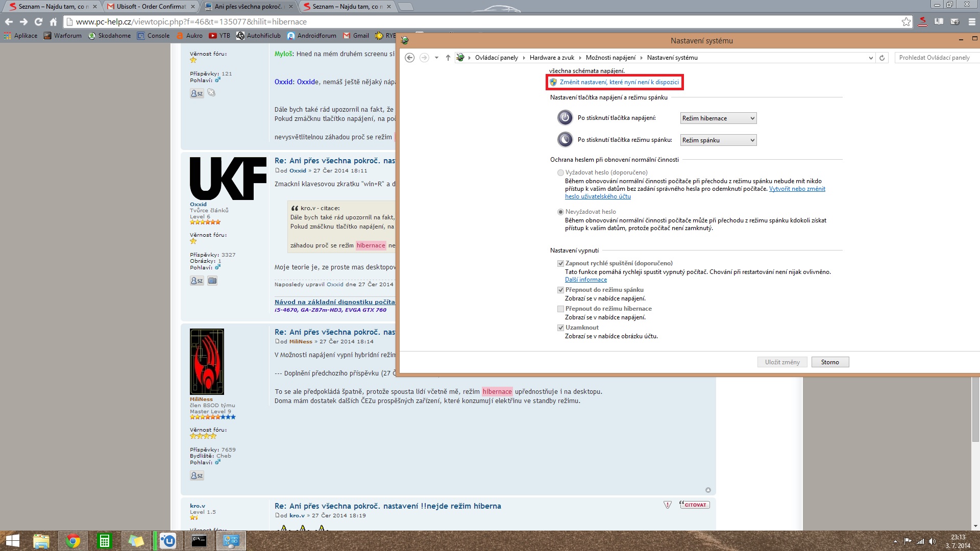This screenshot has height=551, width=980.
Task: Toggle the Uzamknout checkbox
Action: (x=560, y=328)
